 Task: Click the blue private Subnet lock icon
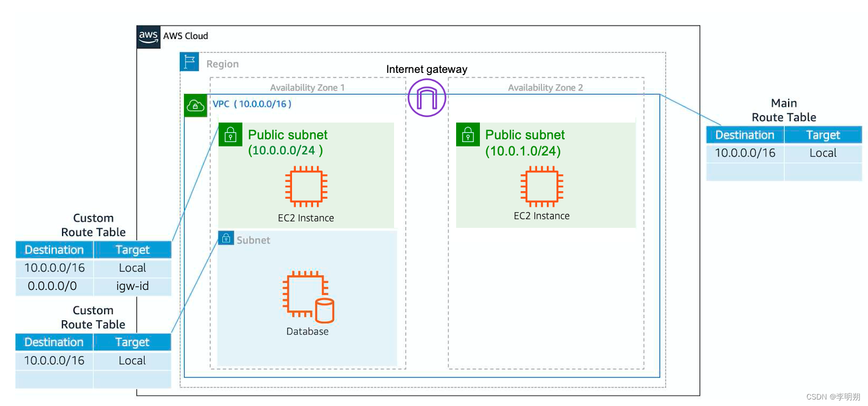click(x=226, y=238)
